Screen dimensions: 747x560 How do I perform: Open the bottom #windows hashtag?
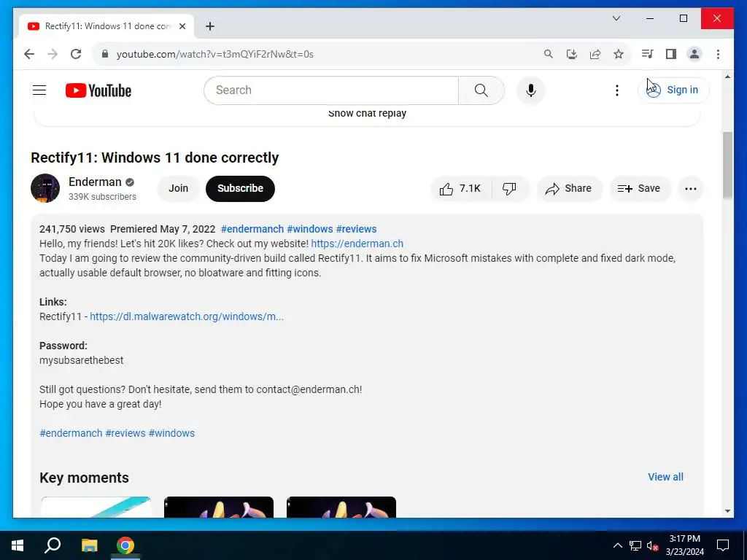171,433
